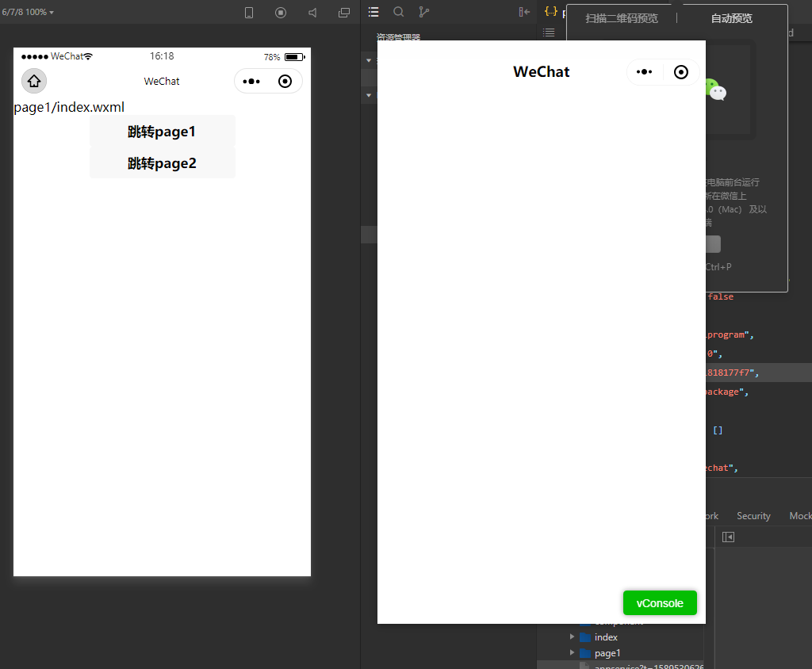The height and width of the screenshot is (669, 812).
Task: Click the WeChat title in simulator navigation bar
Action: pyautogui.click(x=162, y=82)
